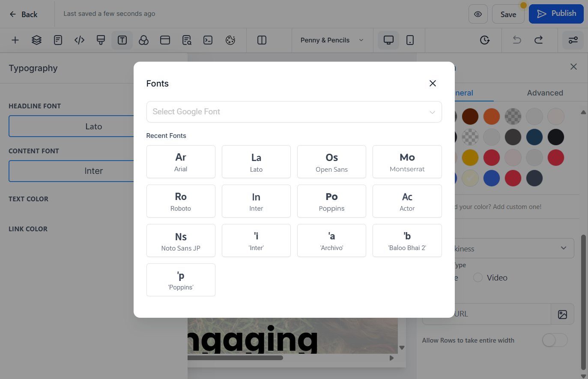Choose the Montserrat recent font
The height and width of the screenshot is (379, 588).
click(x=407, y=162)
